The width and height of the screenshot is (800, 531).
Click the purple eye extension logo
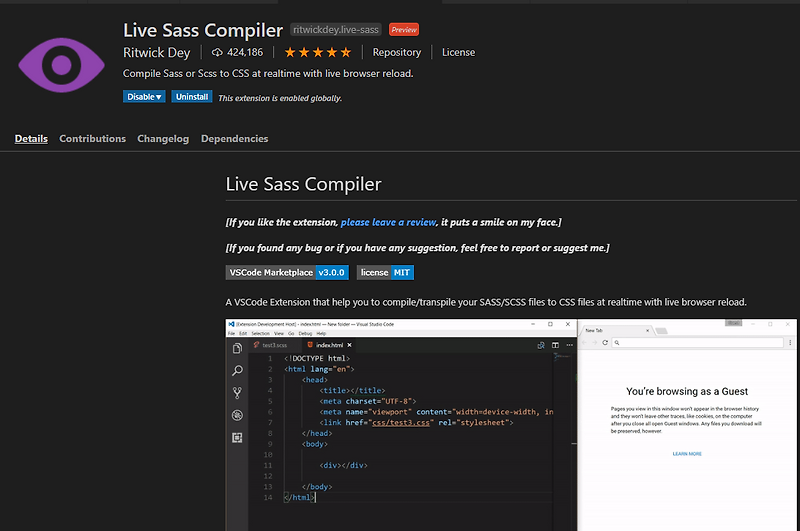(x=61, y=65)
